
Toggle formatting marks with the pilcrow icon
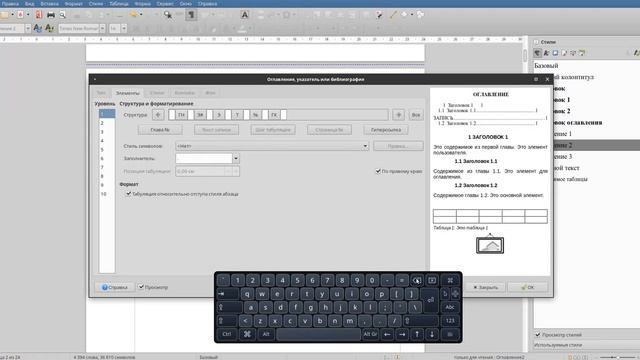[191, 15]
